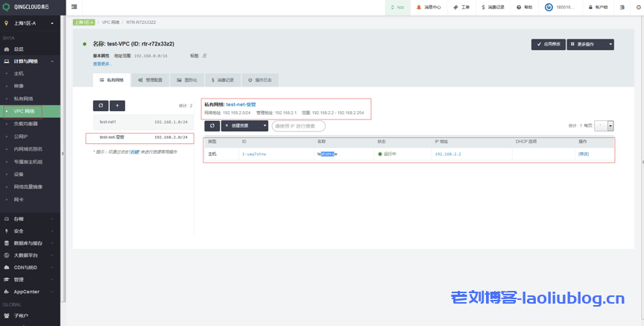Open host link i-uaq7stnw
Viewport: 644px width, 326px height.
tap(253, 154)
